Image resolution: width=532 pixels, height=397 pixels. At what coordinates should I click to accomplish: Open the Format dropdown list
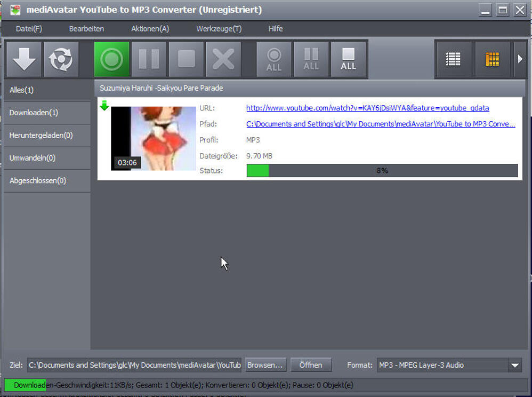click(449, 365)
